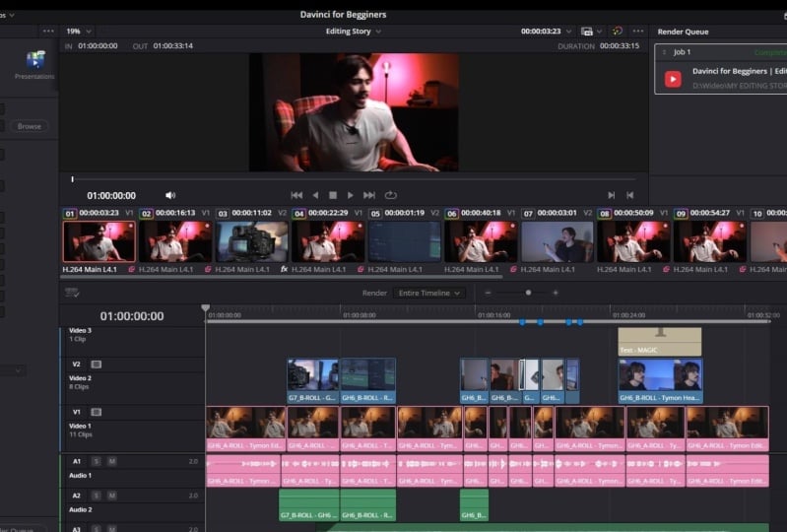Open render settings three-dot menu at top left
This screenshot has height=532, width=787.
coord(48,32)
